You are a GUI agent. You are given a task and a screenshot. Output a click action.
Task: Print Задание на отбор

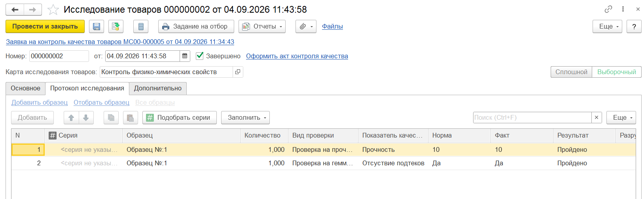(x=196, y=27)
